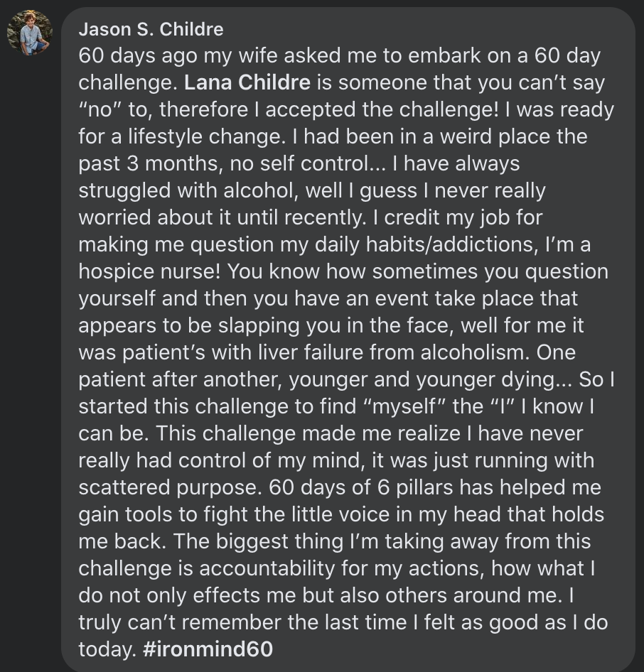Click the phrase "scattered purpose" in the text

pos(170,487)
